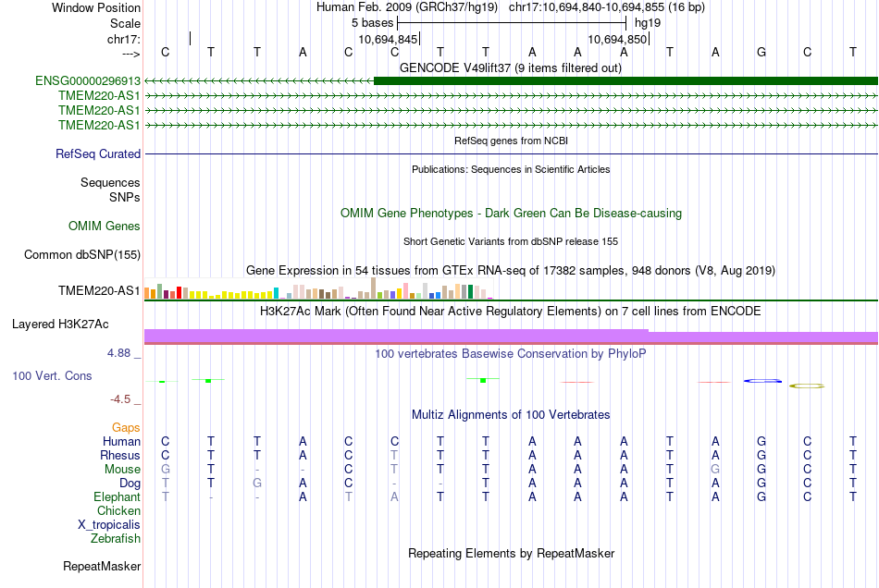This screenshot has height=588, width=879.
Task: Select the 5 bases scale bar label
Action: pyautogui.click(x=372, y=23)
